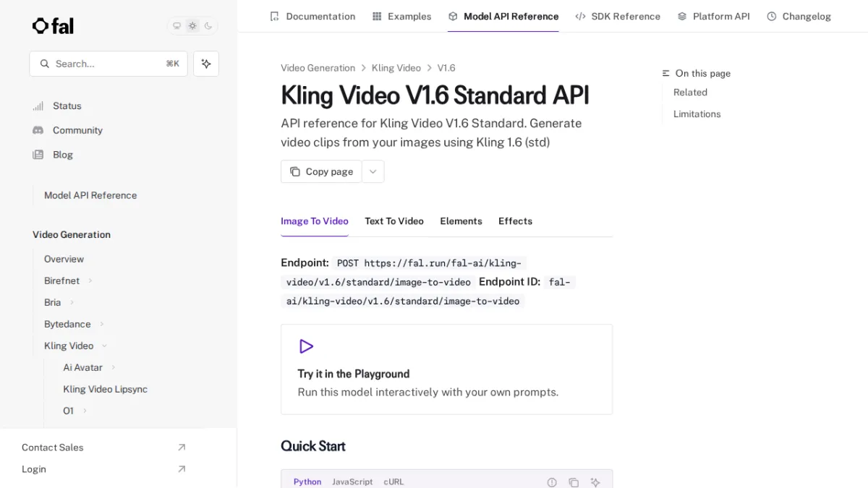This screenshot has height=488, width=868.
Task: Select cURL code tab
Action: 393,481
